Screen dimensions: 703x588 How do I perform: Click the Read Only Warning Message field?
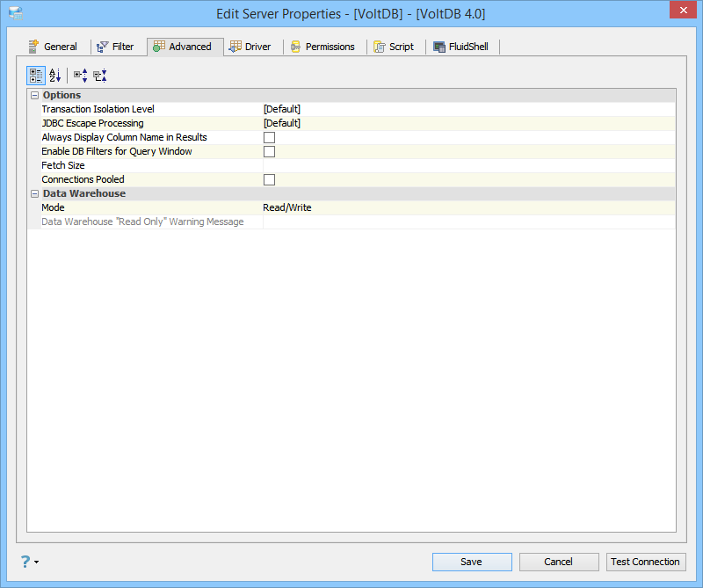click(x=468, y=221)
